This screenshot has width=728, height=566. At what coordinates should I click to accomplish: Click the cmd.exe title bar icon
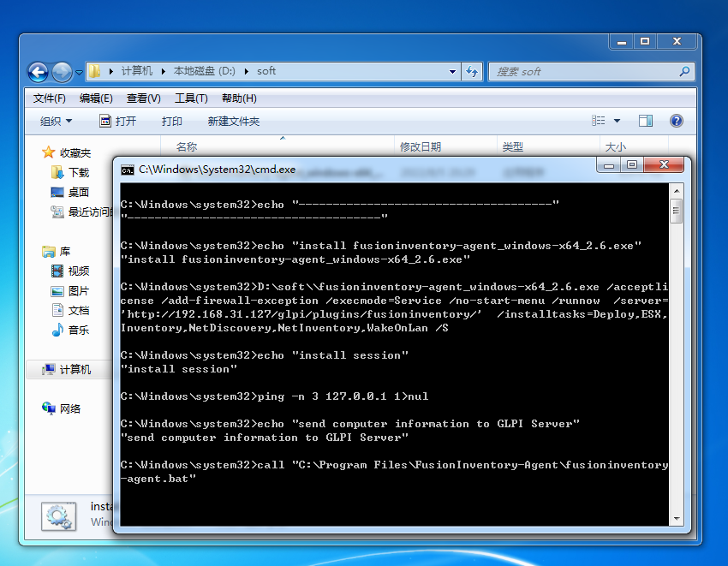tap(127, 170)
